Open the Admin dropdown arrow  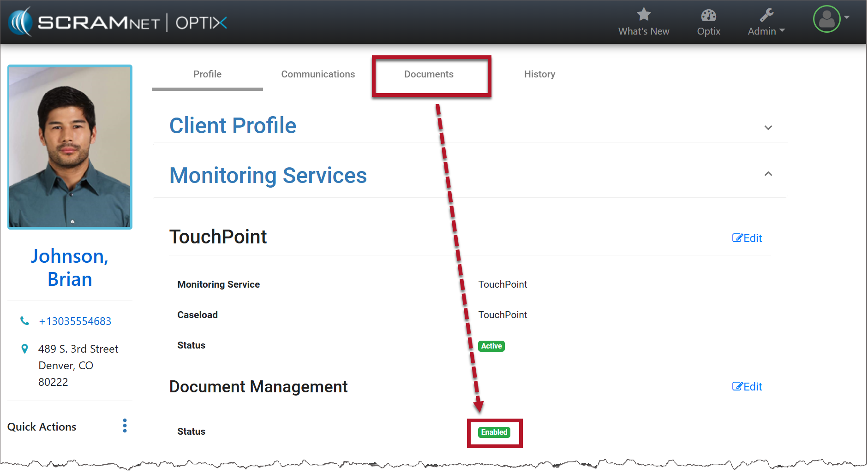pyautogui.click(x=782, y=31)
